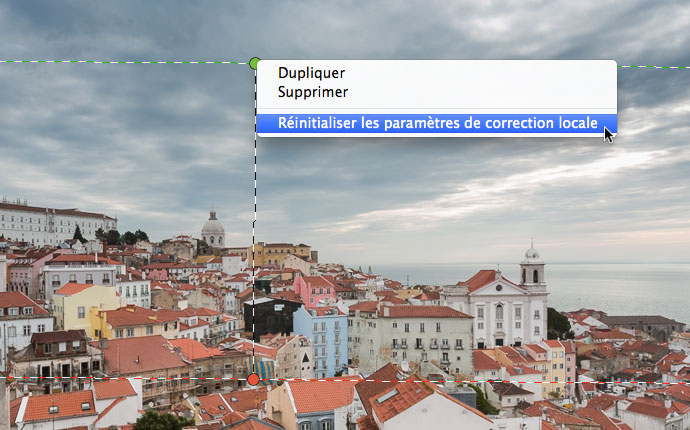Click the green gradient control point

(x=254, y=63)
